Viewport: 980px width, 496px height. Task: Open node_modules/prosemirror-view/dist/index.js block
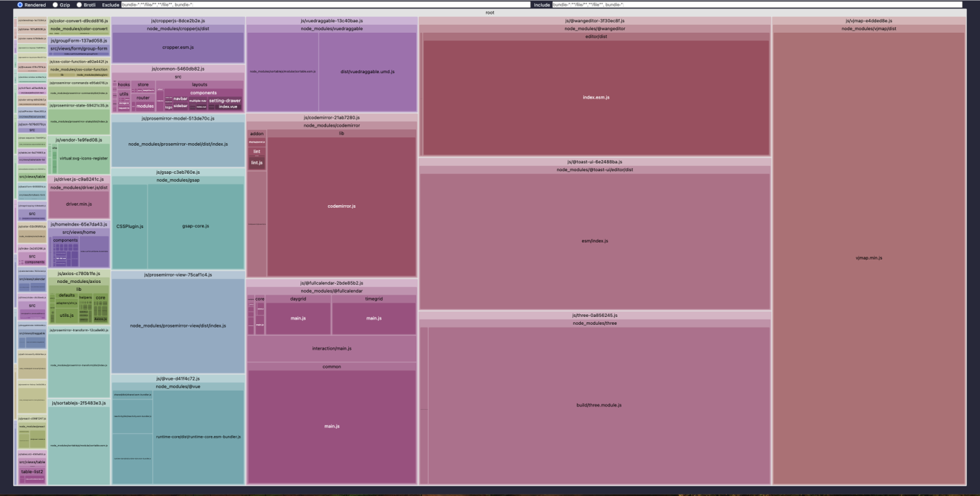tap(178, 325)
